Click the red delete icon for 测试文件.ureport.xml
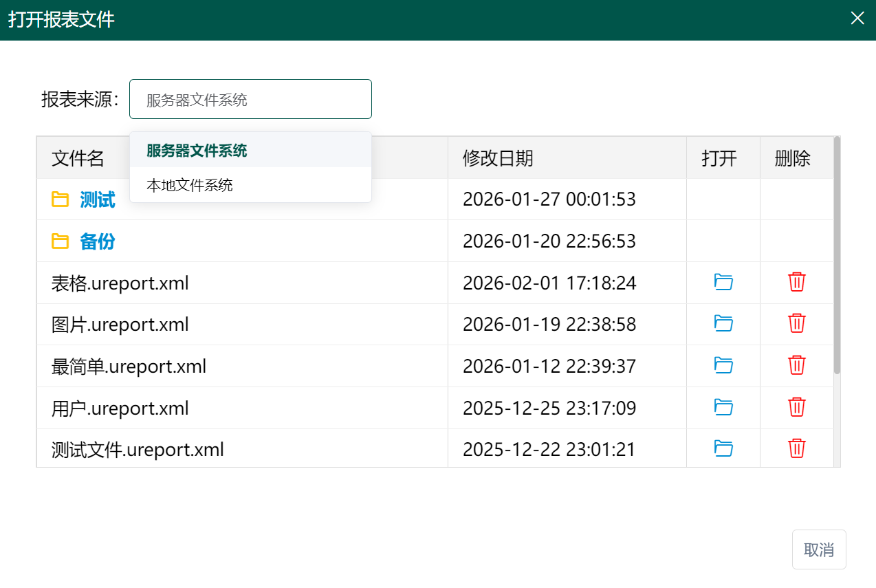Image resolution: width=876 pixels, height=588 pixels. click(x=796, y=448)
